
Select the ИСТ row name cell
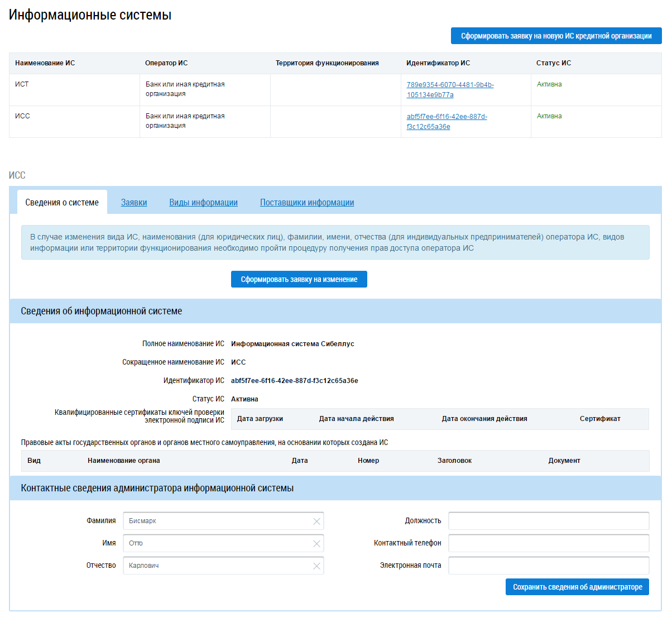coord(22,84)
